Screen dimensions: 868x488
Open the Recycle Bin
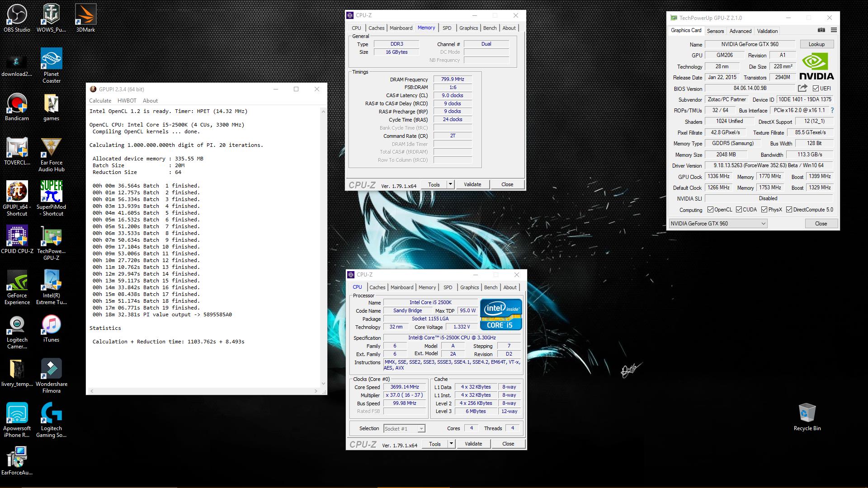click(x=807, y=417)
